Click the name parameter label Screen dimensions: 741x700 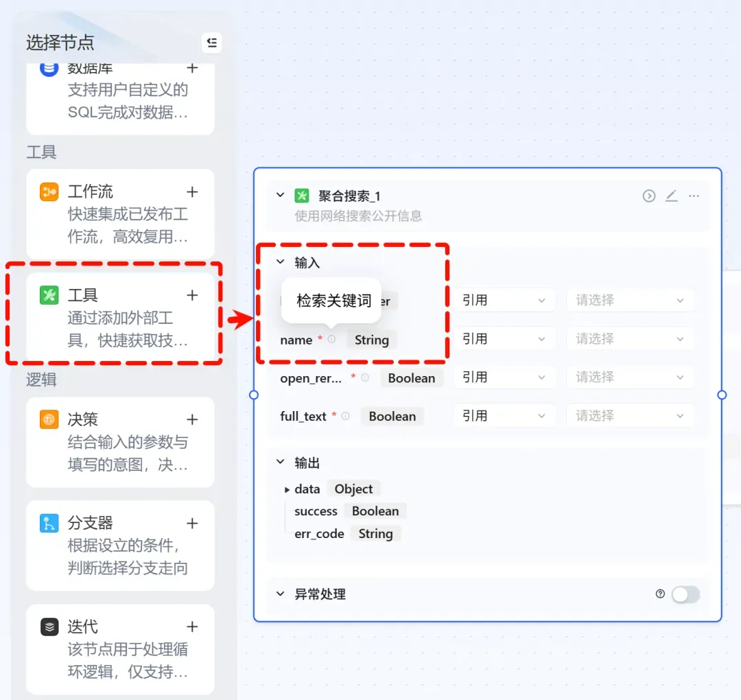(x=296, y=340)
